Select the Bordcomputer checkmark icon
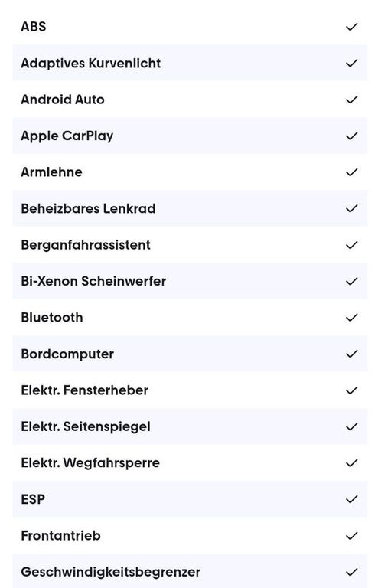 351,354
